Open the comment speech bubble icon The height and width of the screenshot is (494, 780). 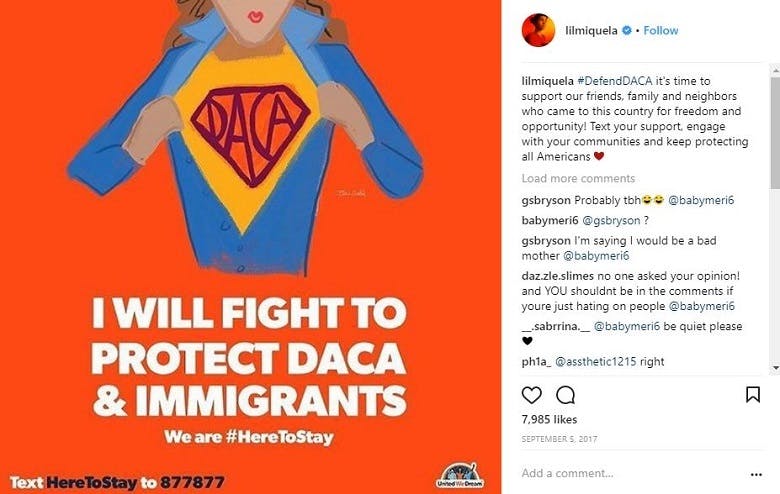coord(566,395)
